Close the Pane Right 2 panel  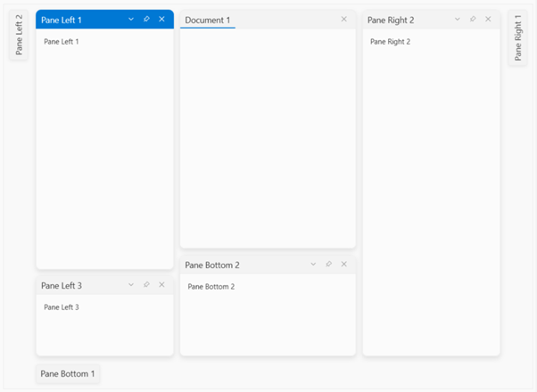[488, 20]
